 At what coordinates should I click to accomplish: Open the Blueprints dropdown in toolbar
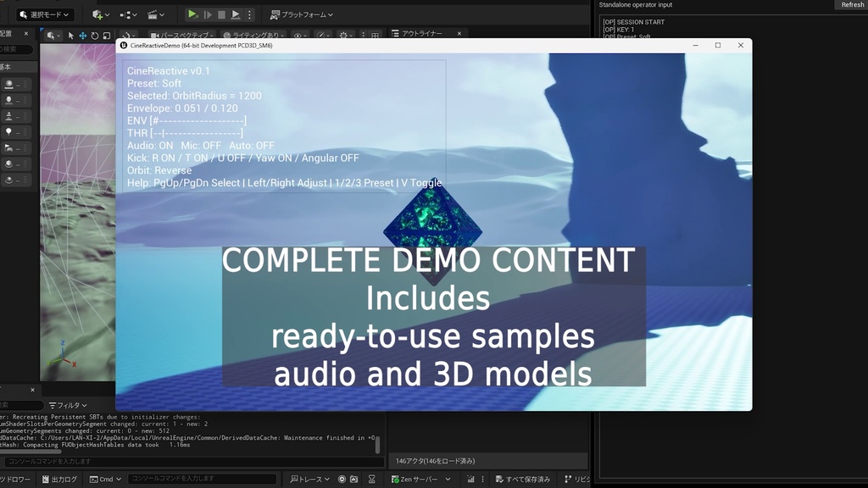pos(128,15)
